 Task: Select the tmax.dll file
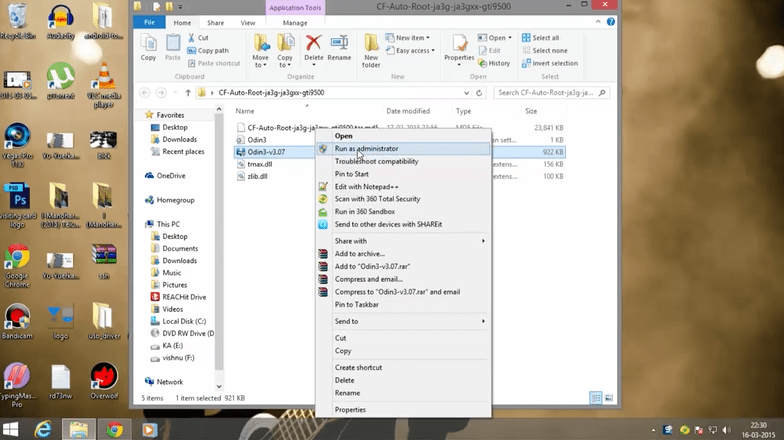[x=260, y=164]
